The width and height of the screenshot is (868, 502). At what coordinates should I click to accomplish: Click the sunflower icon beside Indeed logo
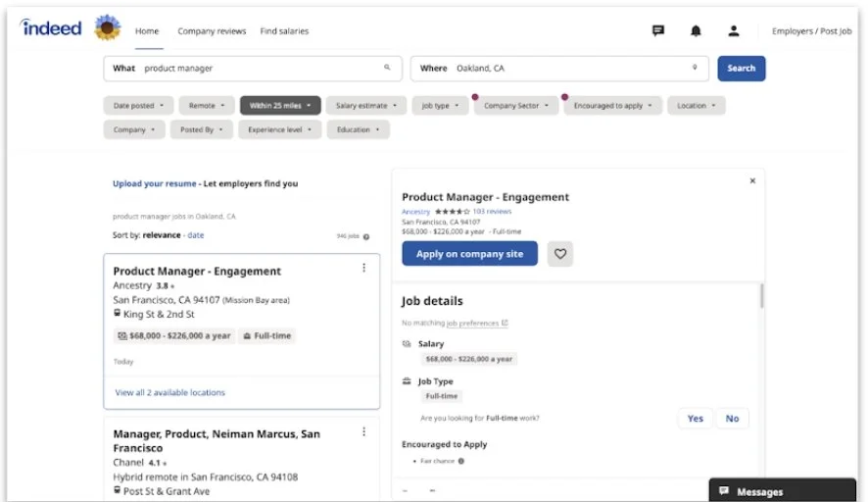click(x=108, y=27)
